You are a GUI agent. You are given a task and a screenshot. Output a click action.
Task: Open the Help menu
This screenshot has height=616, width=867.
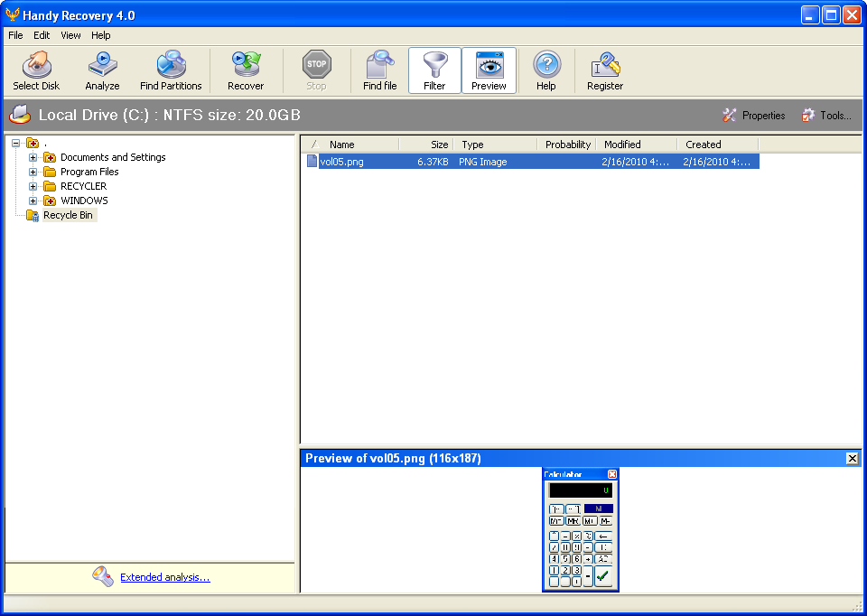click(100, 35)
